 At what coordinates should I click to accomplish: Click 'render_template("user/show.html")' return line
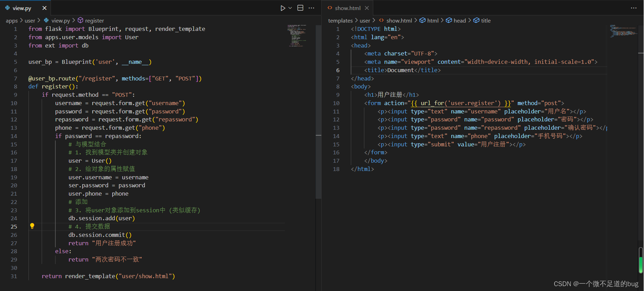(x=108, y=276)
